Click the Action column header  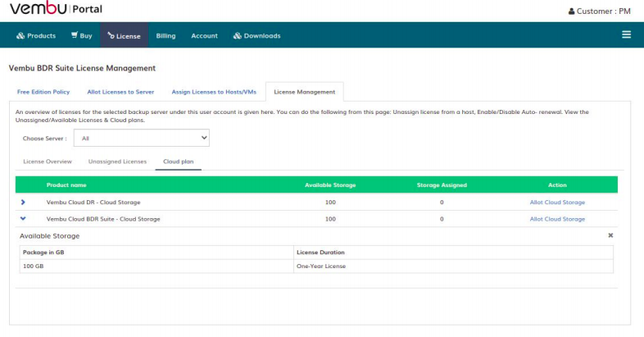point(557,185)
